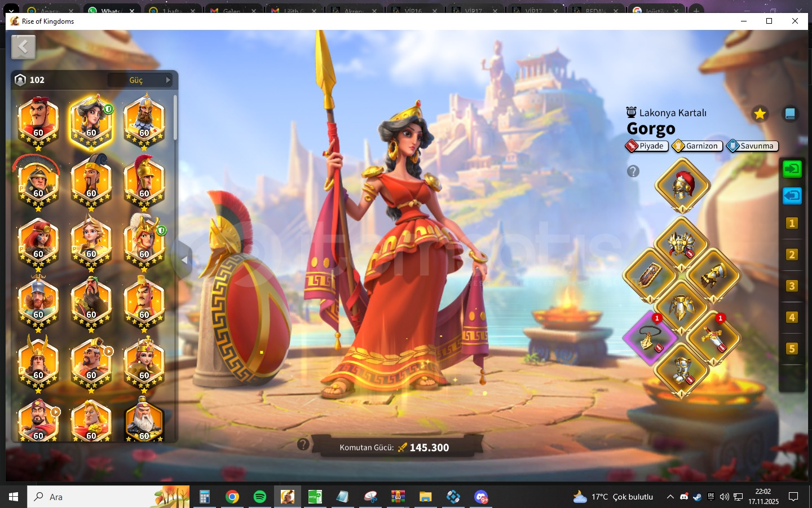Screen dimensions: 812x508
Task: Click the 102 commander count
Action: pyautogui.click(x=37, y=80)
